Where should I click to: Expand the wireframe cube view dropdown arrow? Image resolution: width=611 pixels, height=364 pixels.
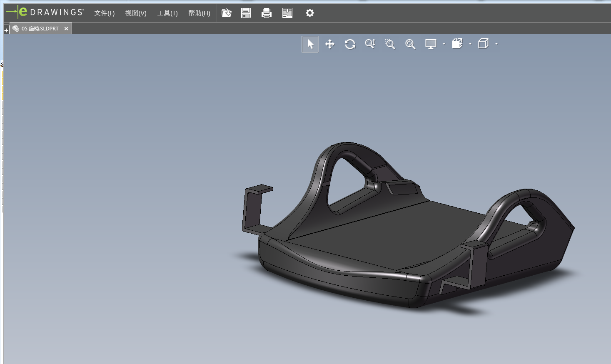496,44
